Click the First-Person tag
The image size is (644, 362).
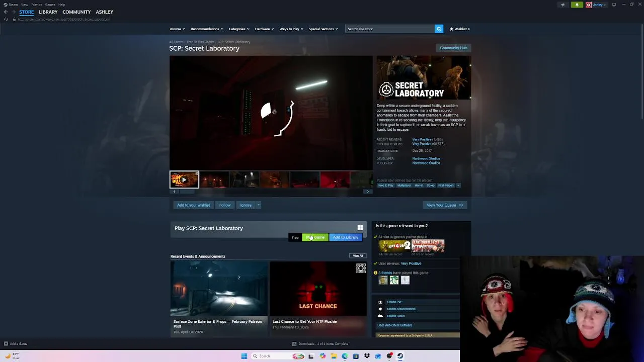pyautogui.click(x=446, y=186)
